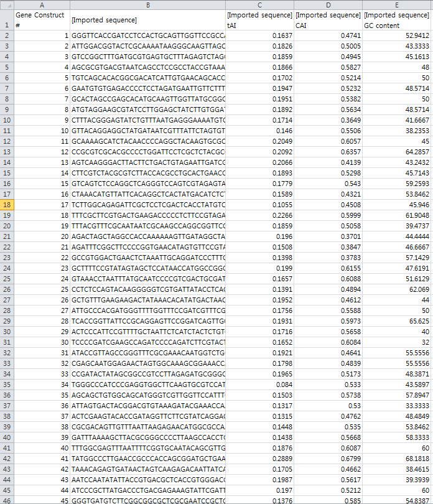The height and width of the screenshot is (504, 433).
Task: Select row header 1
Action: (x=7, y=20)
